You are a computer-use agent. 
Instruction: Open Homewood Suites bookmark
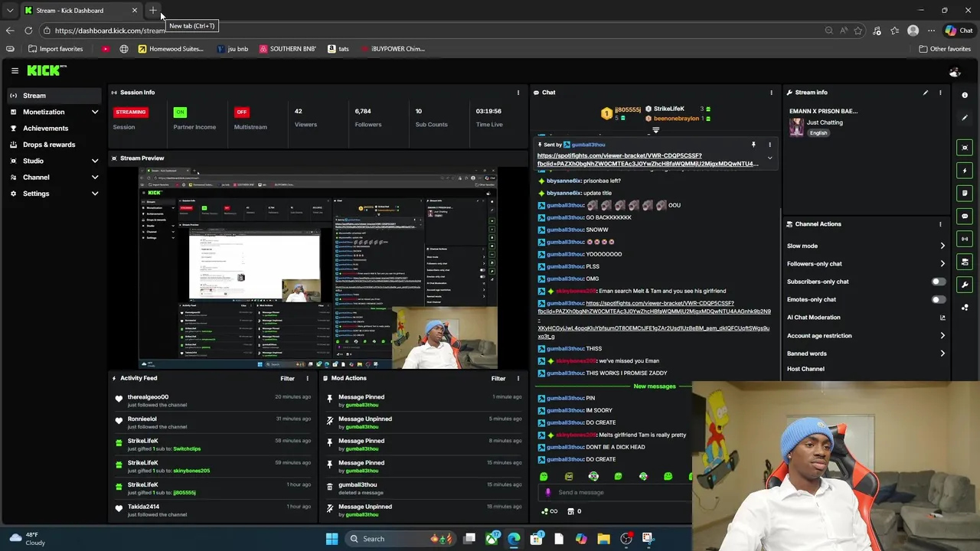pyautogui.click(x=170, y=49)
